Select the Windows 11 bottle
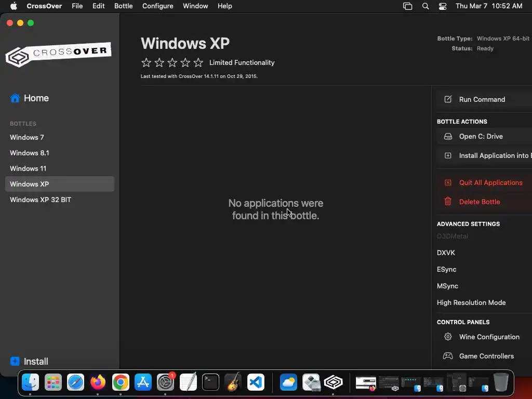This screenshot has width=532, height=399. 60,168
